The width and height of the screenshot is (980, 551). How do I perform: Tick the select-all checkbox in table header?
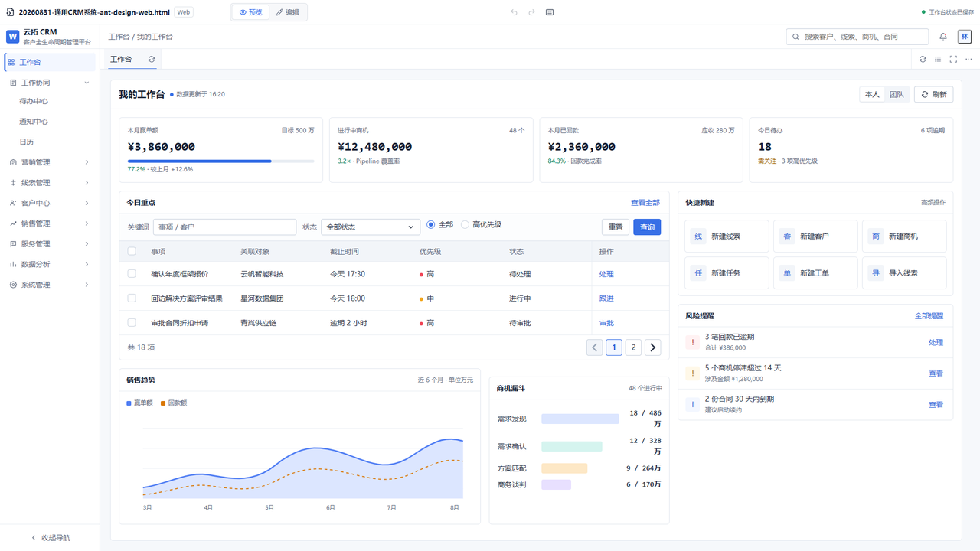[132, 251]
